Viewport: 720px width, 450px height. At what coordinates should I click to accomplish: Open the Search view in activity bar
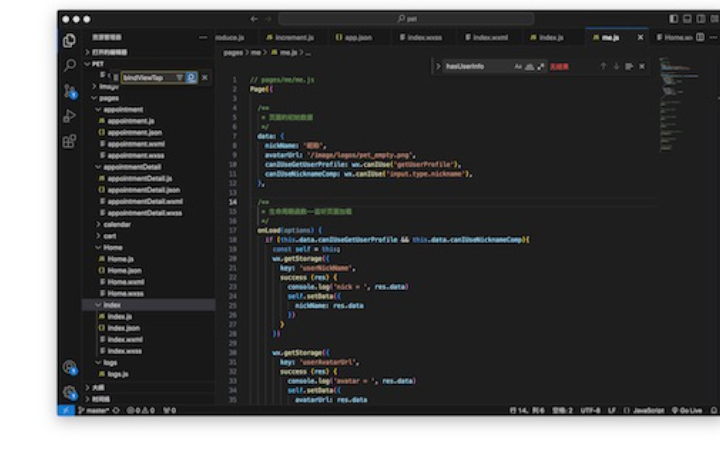coord(69,65)
